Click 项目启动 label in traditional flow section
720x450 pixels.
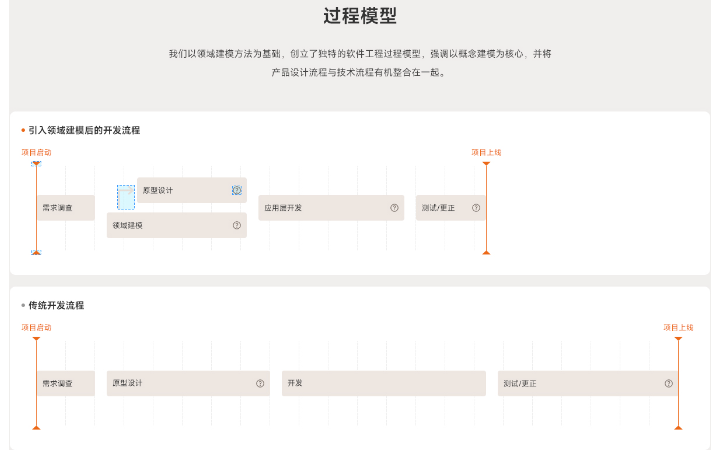coord(36,327)
